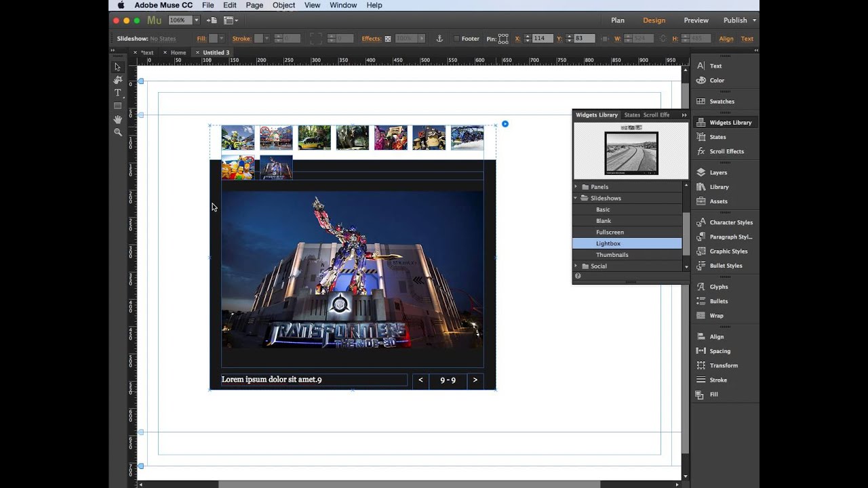The height and width of the screenshot is (488, 868).
Task: Select the Hand tool
Action: 117,119
